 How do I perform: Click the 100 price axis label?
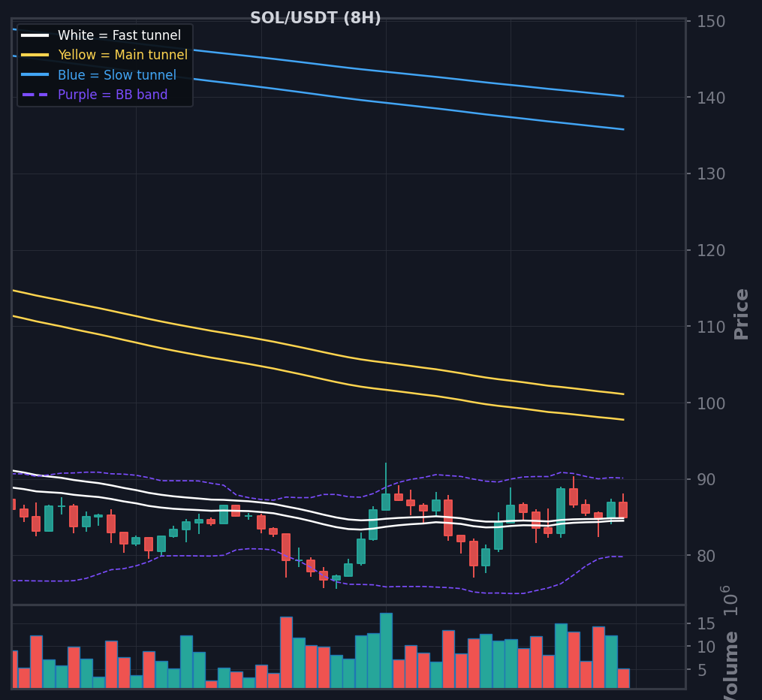click(711, 403)
